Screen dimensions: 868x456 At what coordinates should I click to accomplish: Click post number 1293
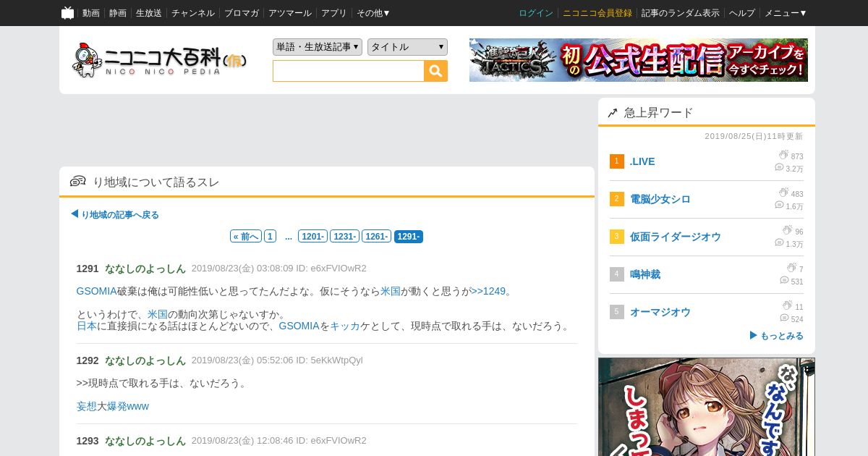(88, 441)
